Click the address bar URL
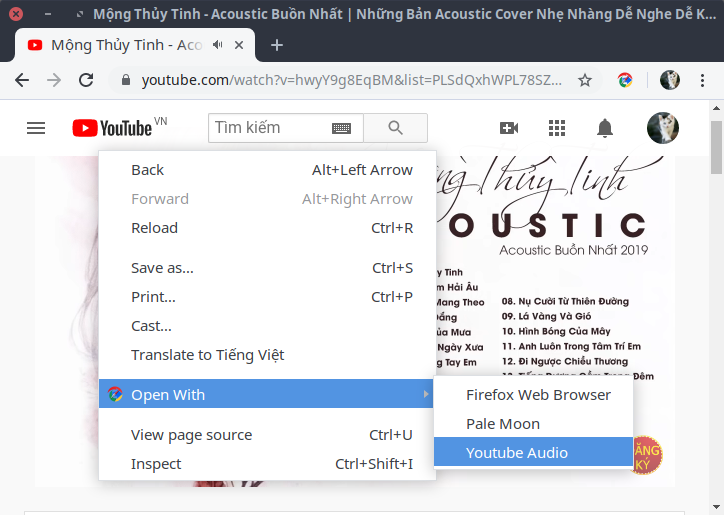This screenshot has height=515, width=724. coord(351,80)
